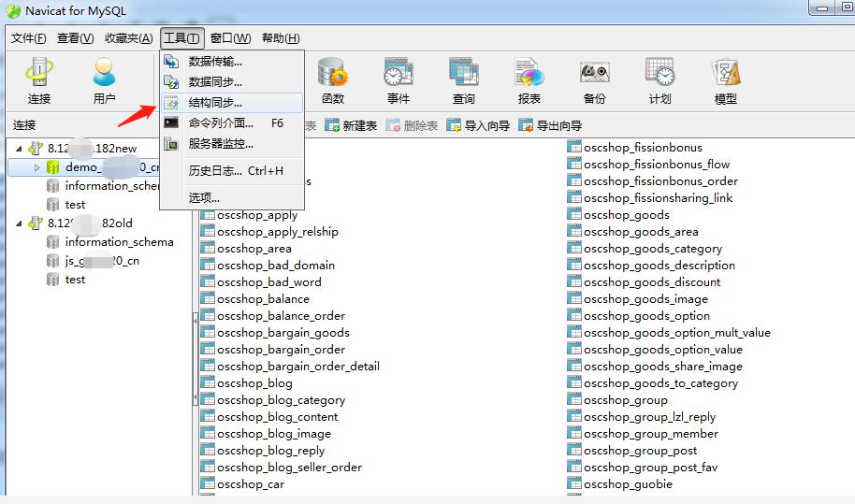The width and height of the screenshot is (855, 504).
Task: Choose 服务器监控 server monitor entry
Action: point(232,144)
